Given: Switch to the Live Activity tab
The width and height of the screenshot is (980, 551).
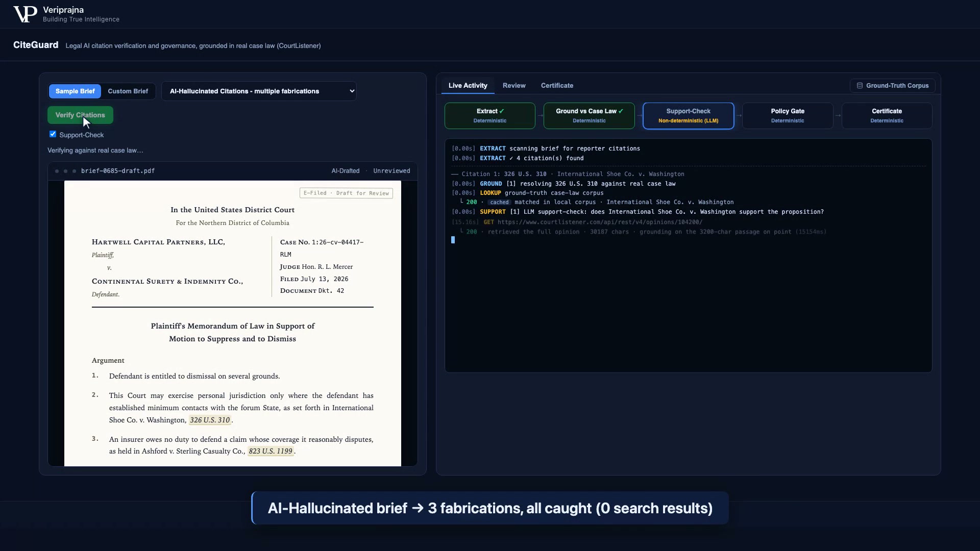Looking at the screenshot, I should [x=468, y=86].
